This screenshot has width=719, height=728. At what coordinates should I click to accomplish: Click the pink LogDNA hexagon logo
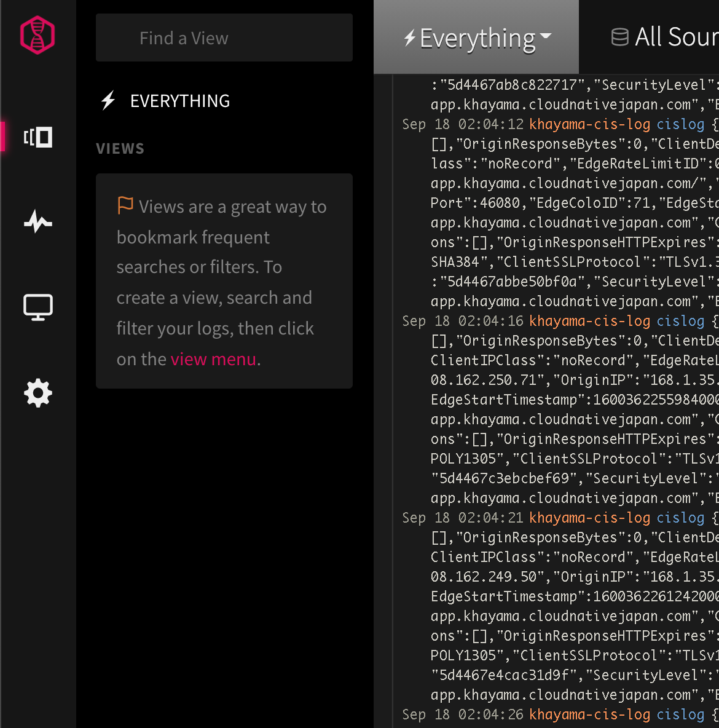click(37, 35)
